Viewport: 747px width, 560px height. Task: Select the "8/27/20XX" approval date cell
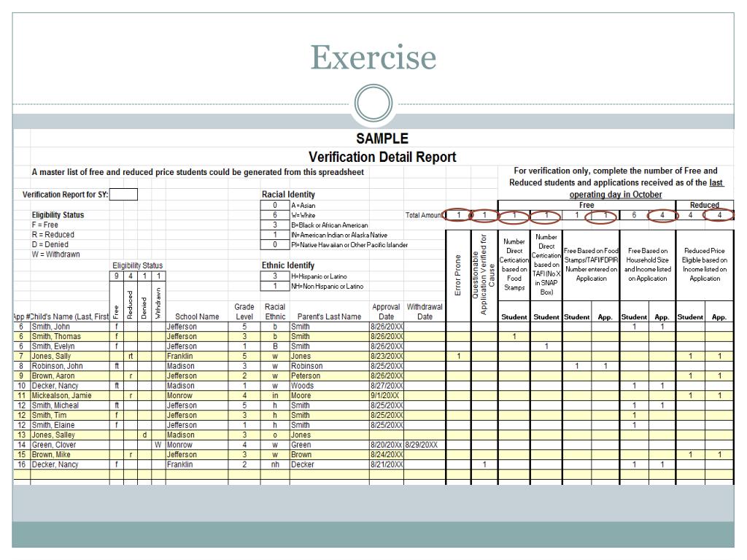click(387, 386)
